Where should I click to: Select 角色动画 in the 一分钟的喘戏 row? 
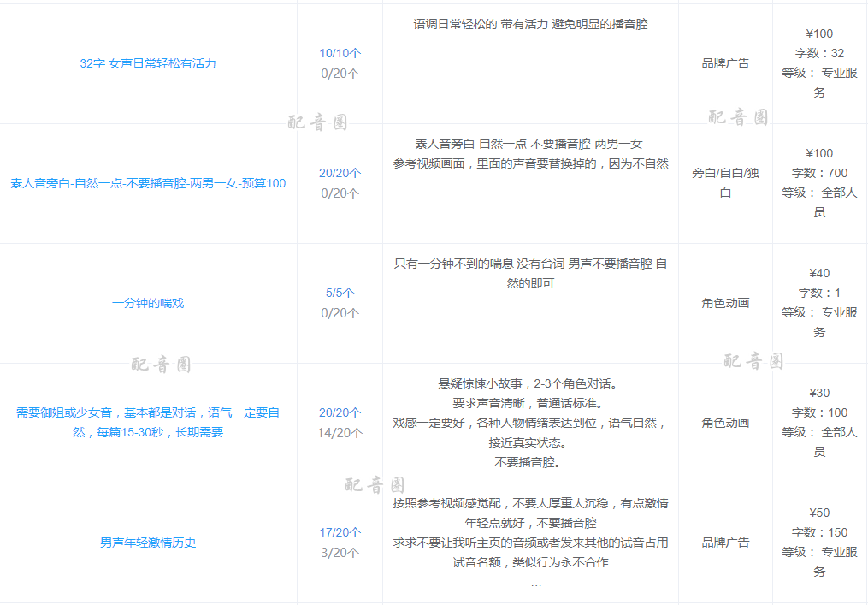[725, 303]
